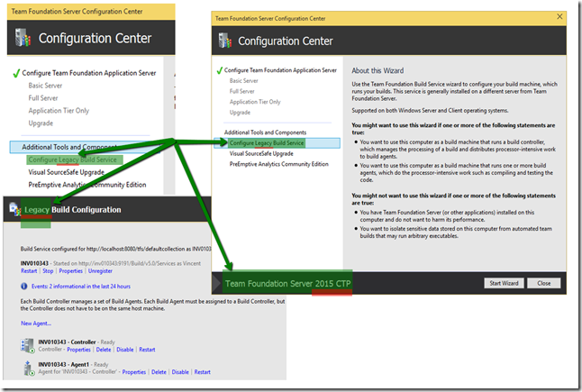The image size is (582, 392).
Task: Select Visual SourceSafe Upgrade in right window
Action: click(x=261, y=154)
